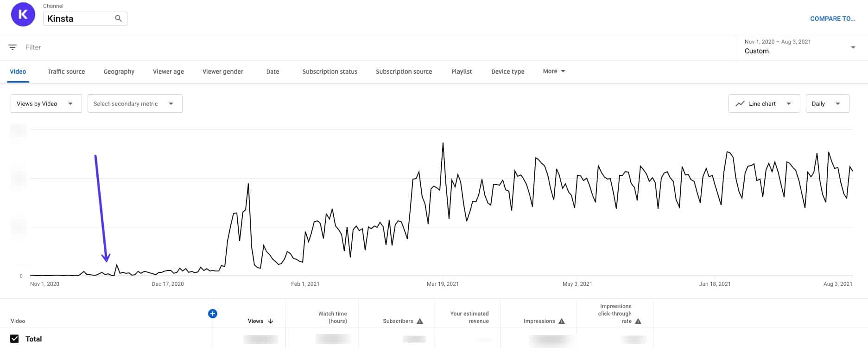Switch to the Traffic source tab
Image resolution: width=868 pixels, height=348 pixels.
tap(66, 71)
